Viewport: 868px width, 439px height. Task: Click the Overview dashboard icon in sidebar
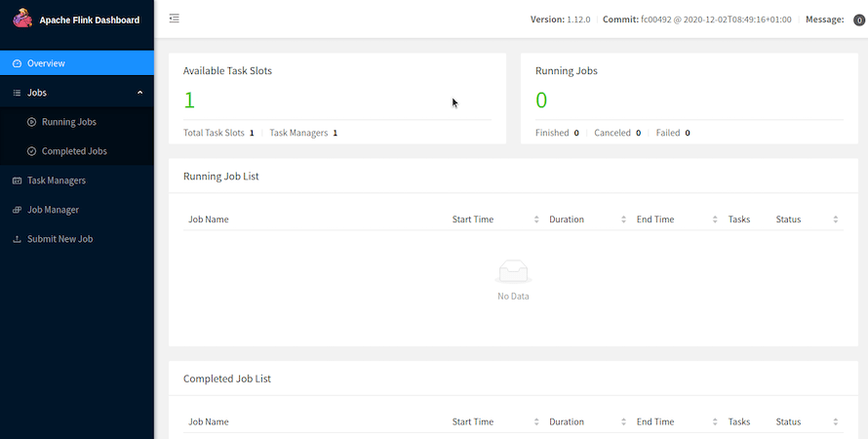[x=17, y=63]
